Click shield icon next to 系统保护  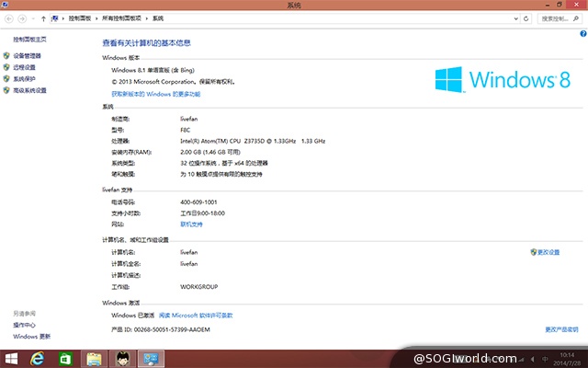[x=6, y=79]
